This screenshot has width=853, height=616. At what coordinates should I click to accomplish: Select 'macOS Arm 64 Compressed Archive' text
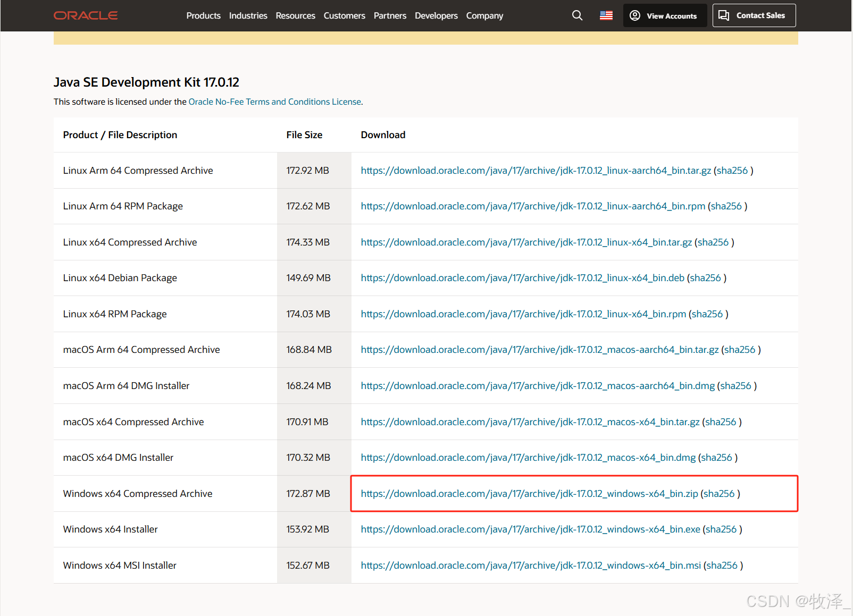[141, 350]
